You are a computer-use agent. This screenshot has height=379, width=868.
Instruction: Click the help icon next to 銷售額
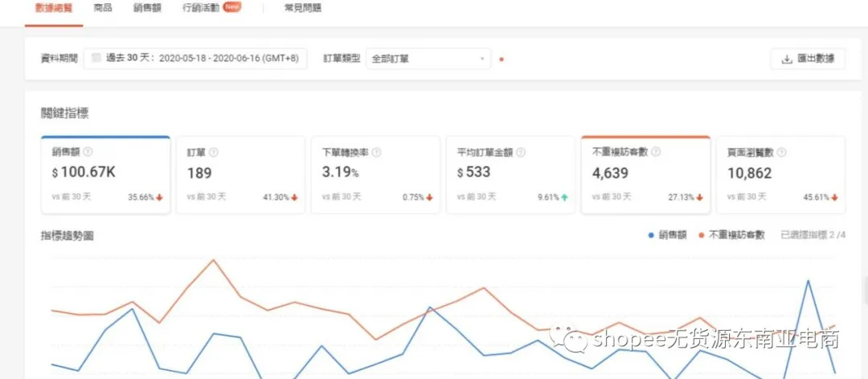88,152
